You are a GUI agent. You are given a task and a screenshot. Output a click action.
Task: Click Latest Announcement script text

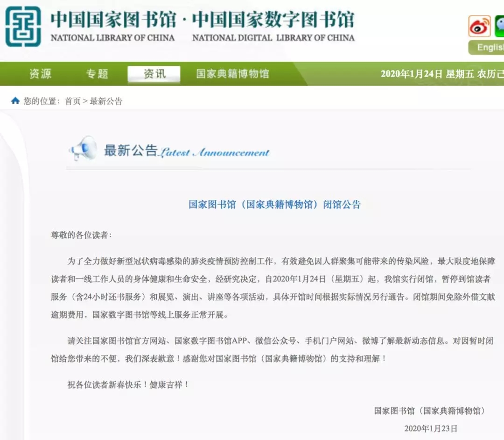click(215, 152)
